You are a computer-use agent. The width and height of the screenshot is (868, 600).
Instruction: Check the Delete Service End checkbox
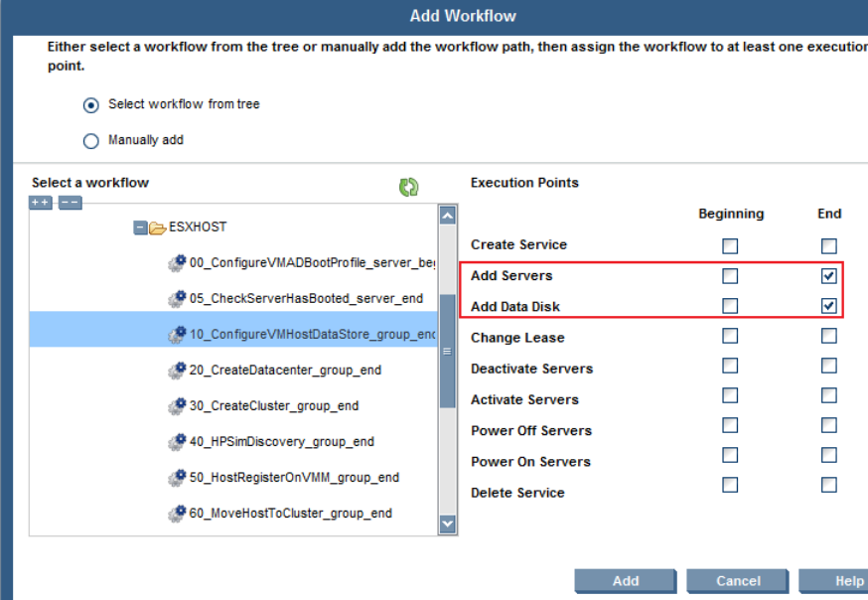tap(829, 486)
